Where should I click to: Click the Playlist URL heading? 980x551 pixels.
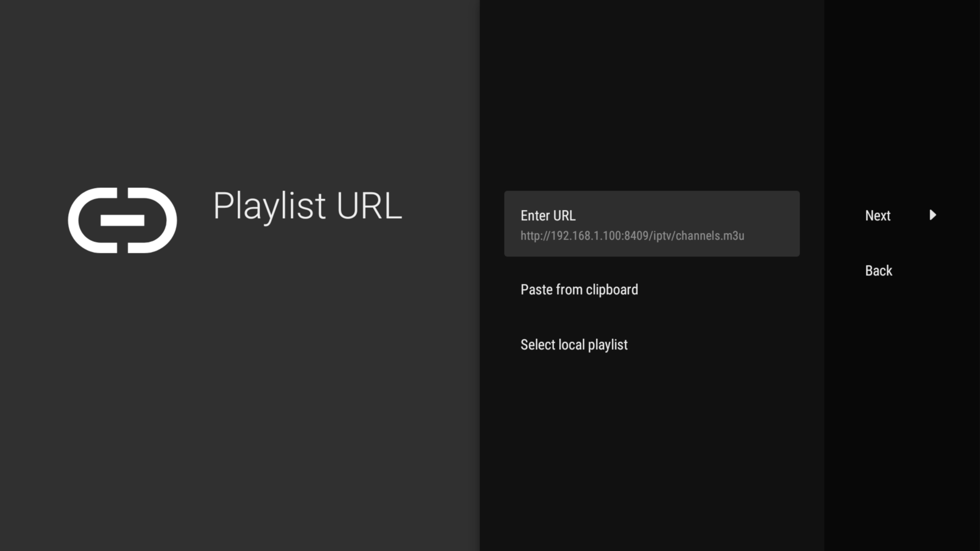coord(307,206)
